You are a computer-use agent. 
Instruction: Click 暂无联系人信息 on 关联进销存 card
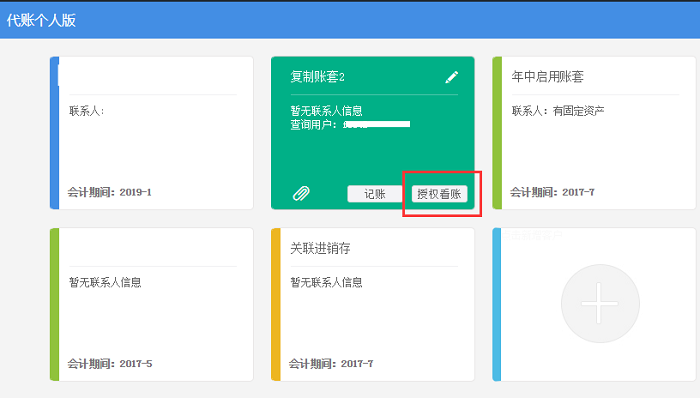(x=326, y=282)
